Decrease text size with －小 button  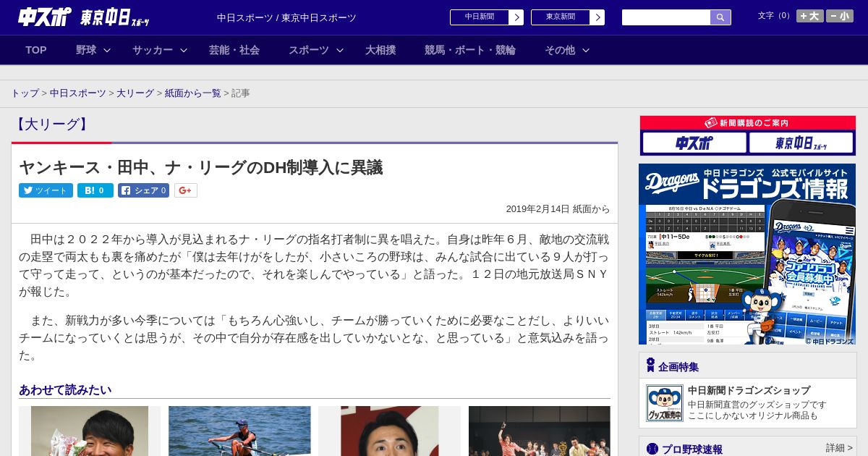(x=840, y=16)
